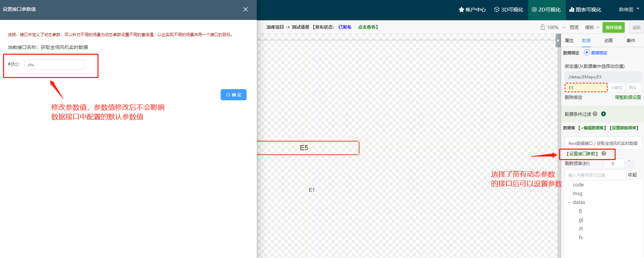Collapse the right panel with arrow handle
644x258 pixels.
[x=558, y=41]
